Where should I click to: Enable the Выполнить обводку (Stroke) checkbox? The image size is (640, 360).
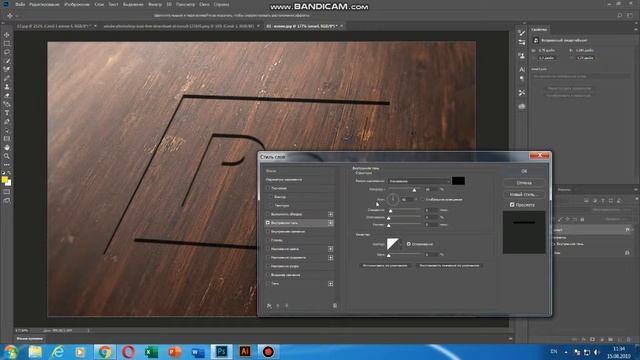268,214
